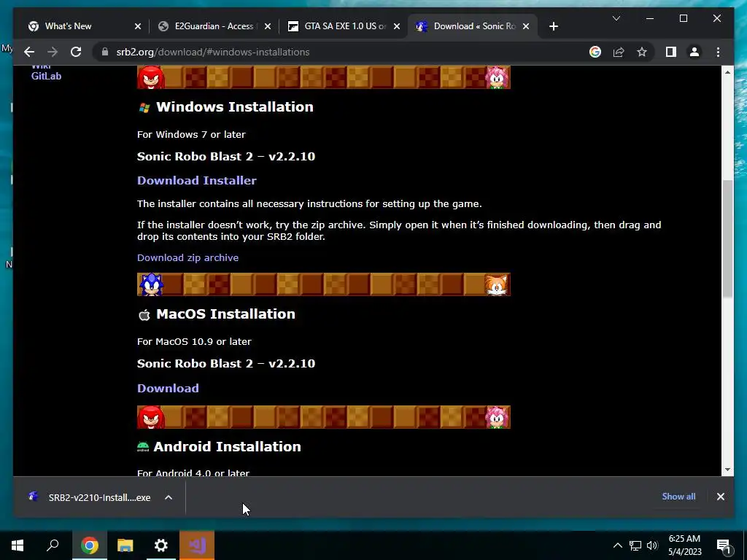
Task: Click the Windows logo icon by heading
Action: 144,108
